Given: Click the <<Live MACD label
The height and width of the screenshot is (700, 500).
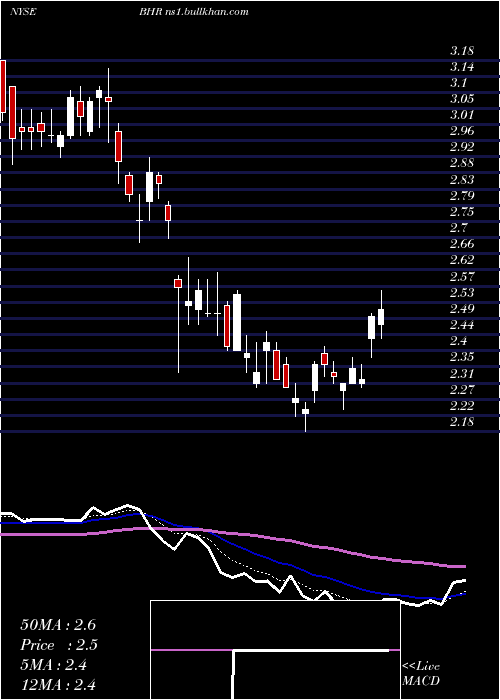Looking at the screenshot, I should [x=421, y=674].
